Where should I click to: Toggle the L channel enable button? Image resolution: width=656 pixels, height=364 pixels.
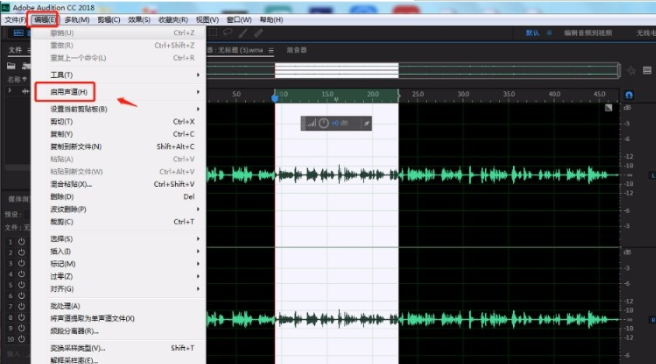(x=652, y=175)
